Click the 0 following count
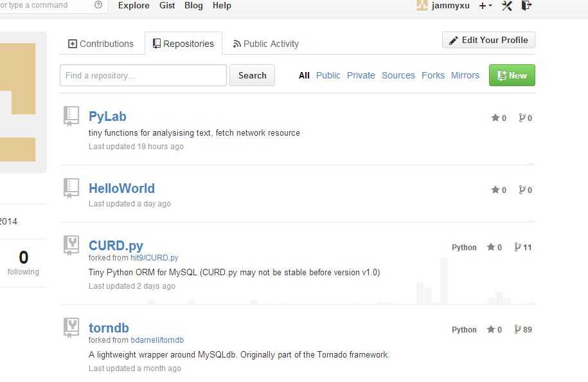Screen dimensions: 588x382 pos(23,262)
